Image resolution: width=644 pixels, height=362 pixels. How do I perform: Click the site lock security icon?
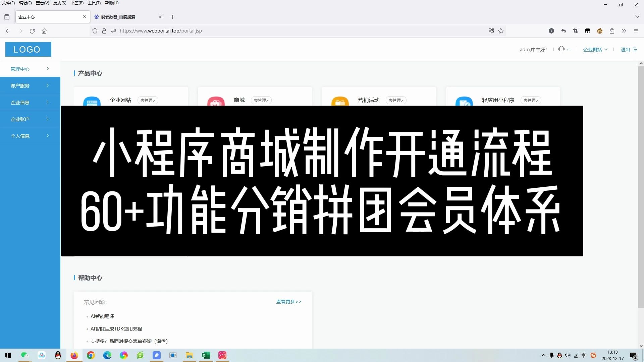point(104,31)
